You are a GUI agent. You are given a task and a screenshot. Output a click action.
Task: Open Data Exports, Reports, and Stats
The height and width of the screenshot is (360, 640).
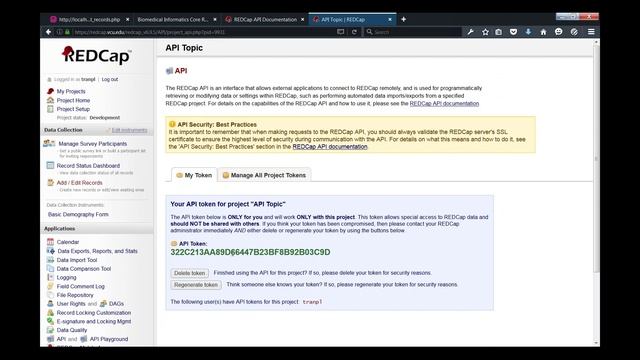click(x=98, y=251)
